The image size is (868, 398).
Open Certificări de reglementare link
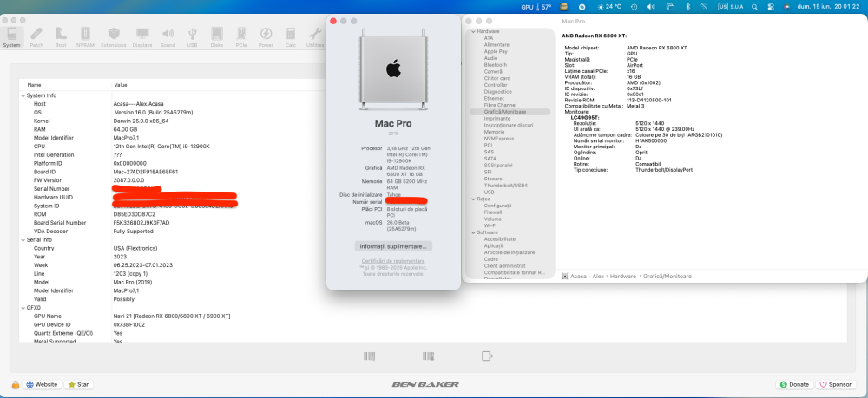(x=393, y=261)
